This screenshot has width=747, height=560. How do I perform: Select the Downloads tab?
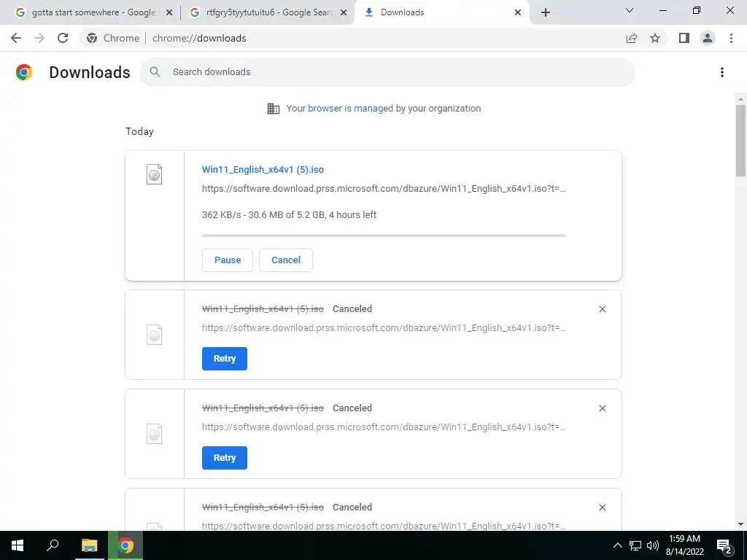tap(442, 13)
